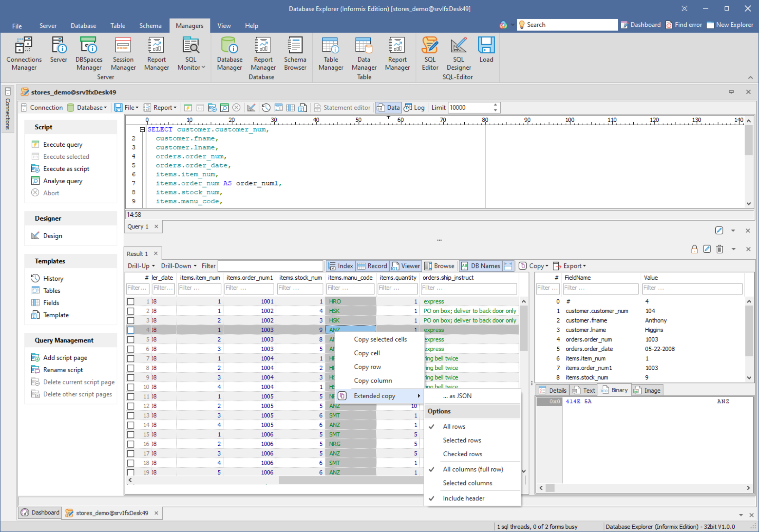Open the Tables template
This screenshot has height=532, width=759.
(46, 291)
